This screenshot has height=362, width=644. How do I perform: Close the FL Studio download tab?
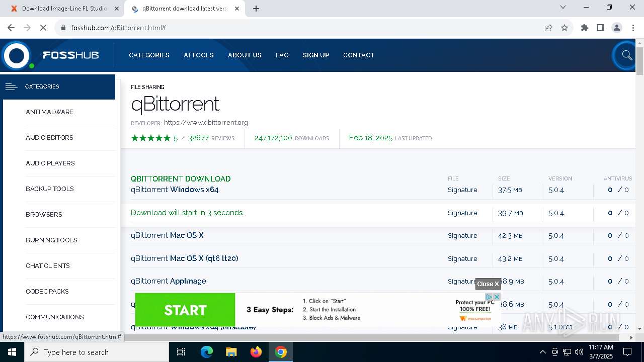(117, 9)
